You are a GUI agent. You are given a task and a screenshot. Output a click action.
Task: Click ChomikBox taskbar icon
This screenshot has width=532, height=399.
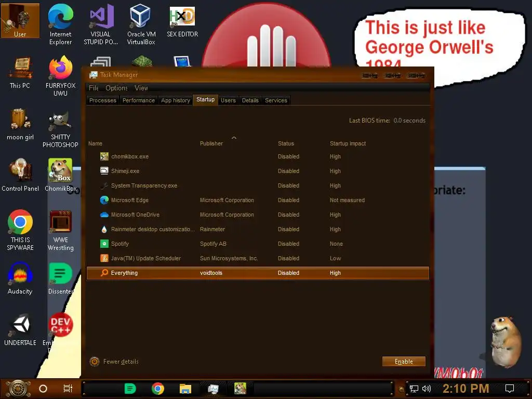tap(240, 389)
